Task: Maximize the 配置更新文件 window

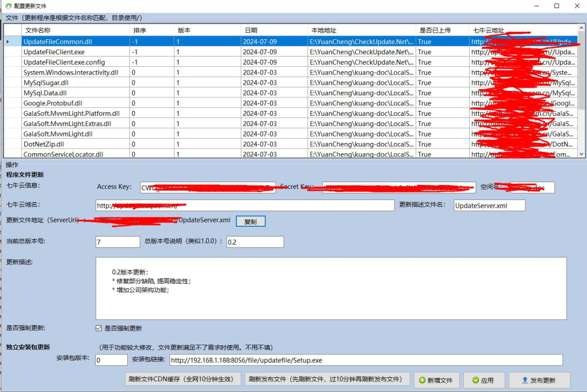Action: click(x=557, y=6)
